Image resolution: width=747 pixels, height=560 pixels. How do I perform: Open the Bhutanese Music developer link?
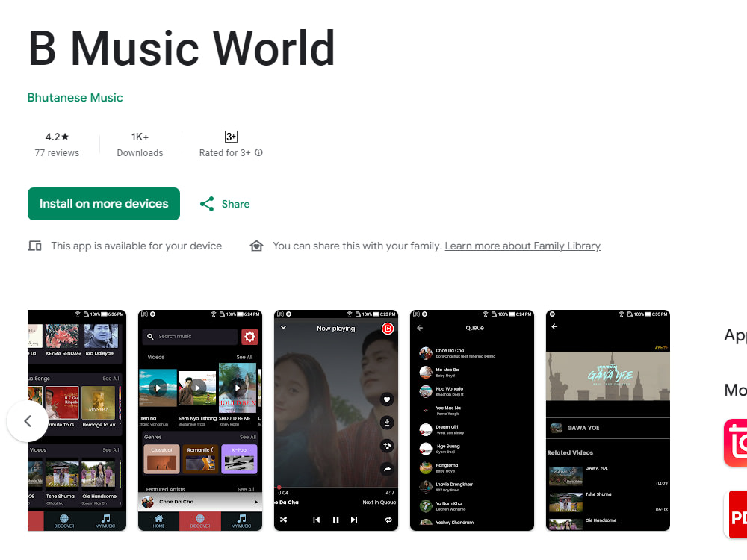tap(75, 98)
